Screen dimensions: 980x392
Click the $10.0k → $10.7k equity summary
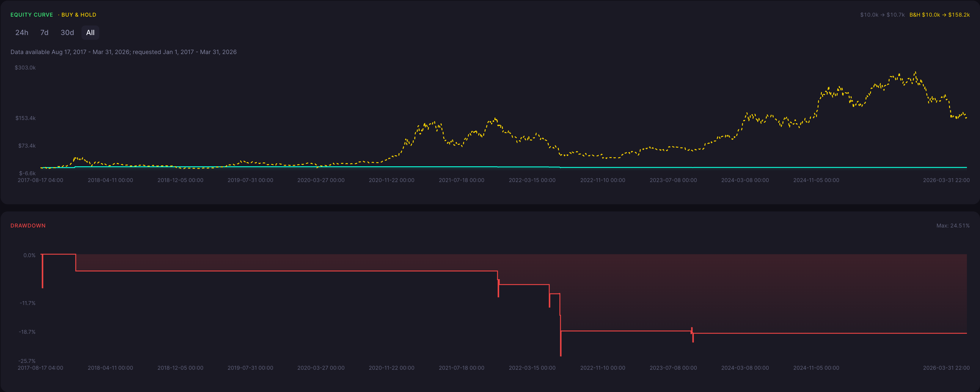(882, 15)
